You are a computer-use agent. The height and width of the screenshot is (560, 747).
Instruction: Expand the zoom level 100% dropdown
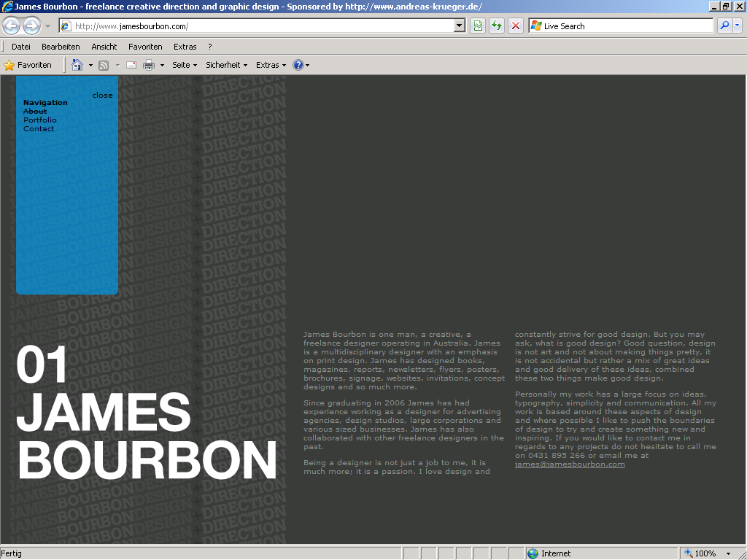click(728, 553)
